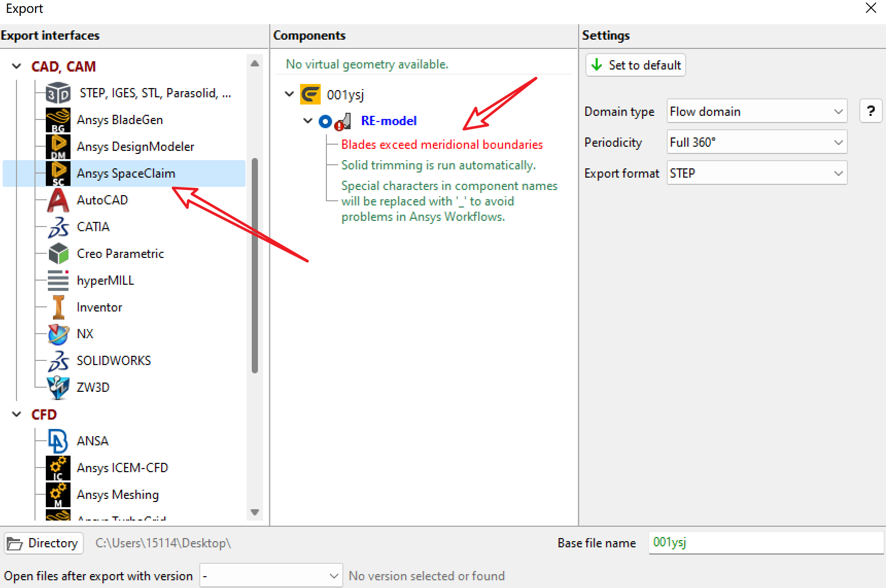The width and height of the screenshot is (886, 588).
Task: Collapse the 001ysj project node
Action: coord(289,94)
